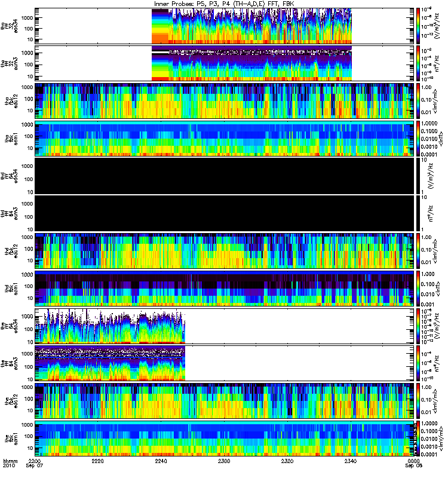Click the (V/m)²/Hz unit label of top panel

click(437, 26)
